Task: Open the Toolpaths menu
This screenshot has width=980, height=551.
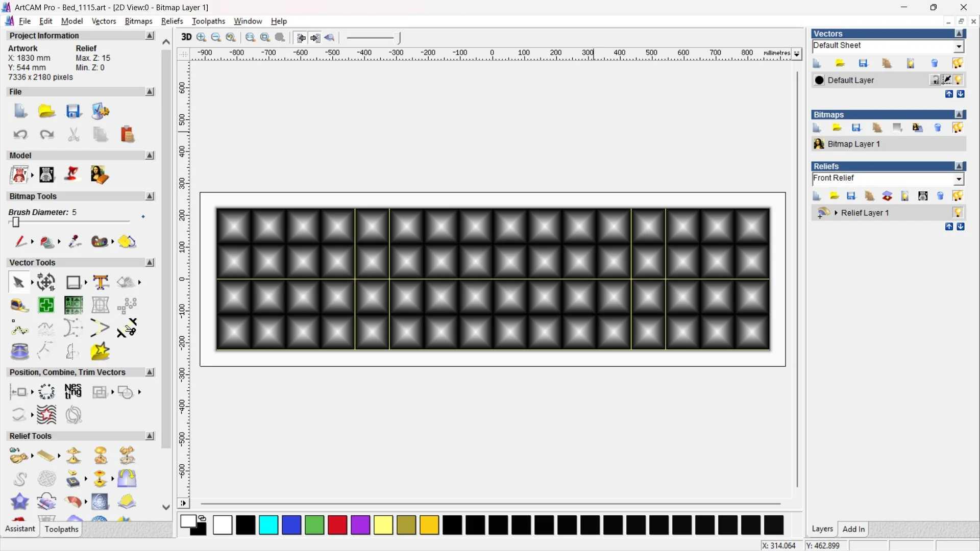Action: (208, 21)
